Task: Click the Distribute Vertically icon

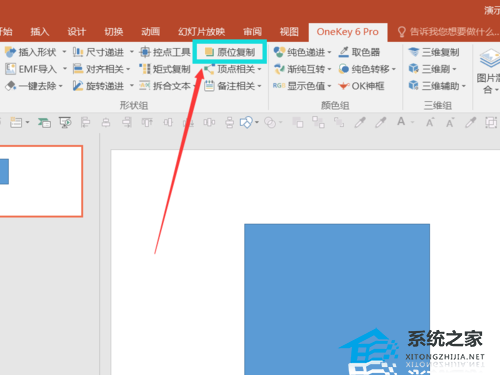Action: (x=229, y=123)
